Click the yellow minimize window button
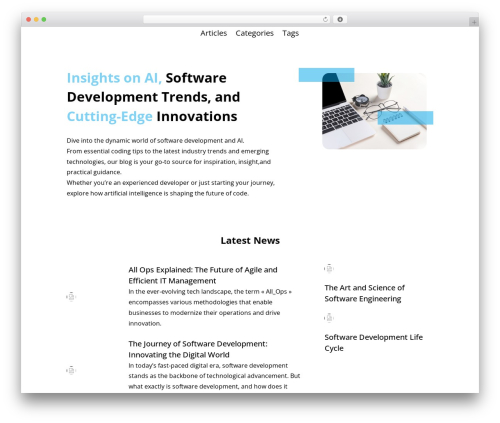This screenshot has width=500, height=423. pos(36,20)
